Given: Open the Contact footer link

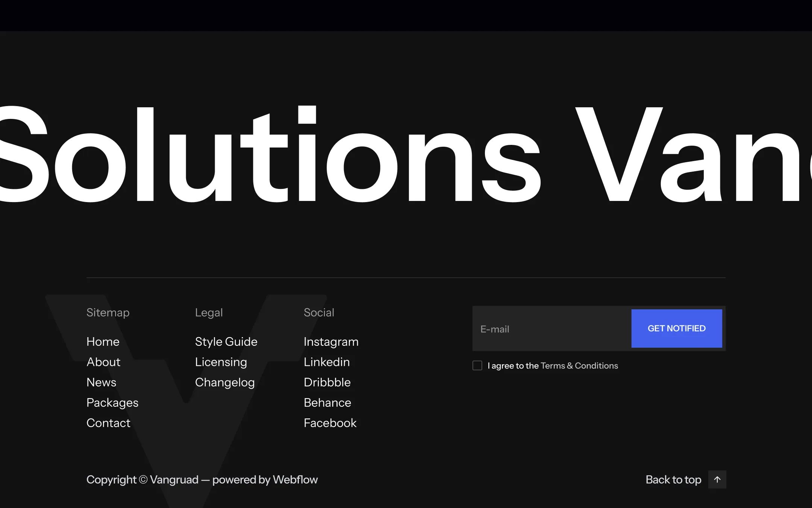Looking at the screenshot, I should (108, 423).
